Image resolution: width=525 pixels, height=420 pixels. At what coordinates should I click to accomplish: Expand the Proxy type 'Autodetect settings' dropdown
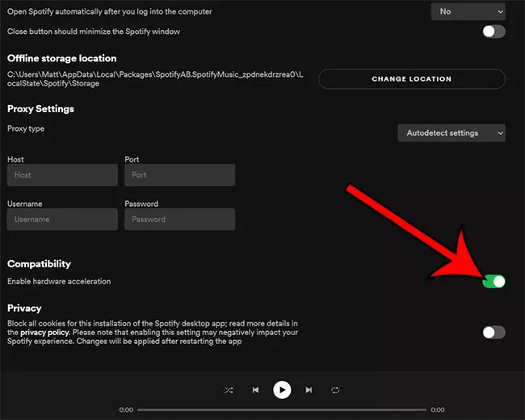click(451, 132)
